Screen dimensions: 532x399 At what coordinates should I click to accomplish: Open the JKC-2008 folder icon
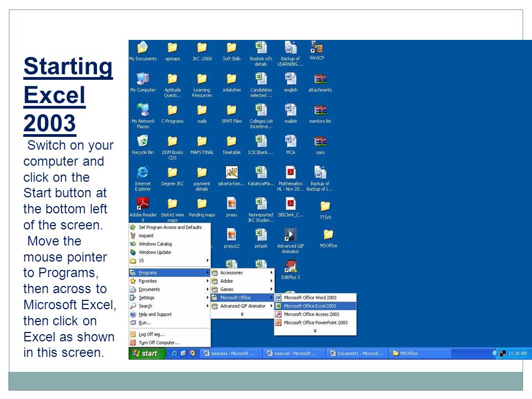pyautogui.click(x=202, y=51)
